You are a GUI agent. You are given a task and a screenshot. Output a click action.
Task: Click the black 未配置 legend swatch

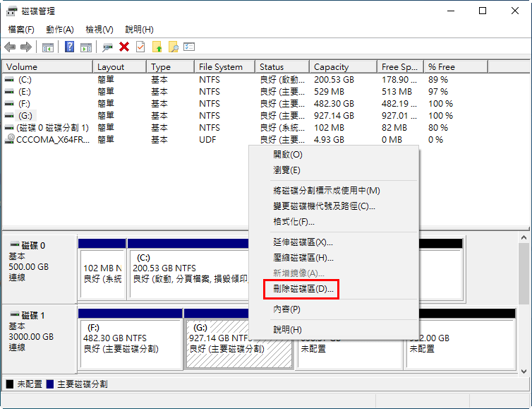10,384
